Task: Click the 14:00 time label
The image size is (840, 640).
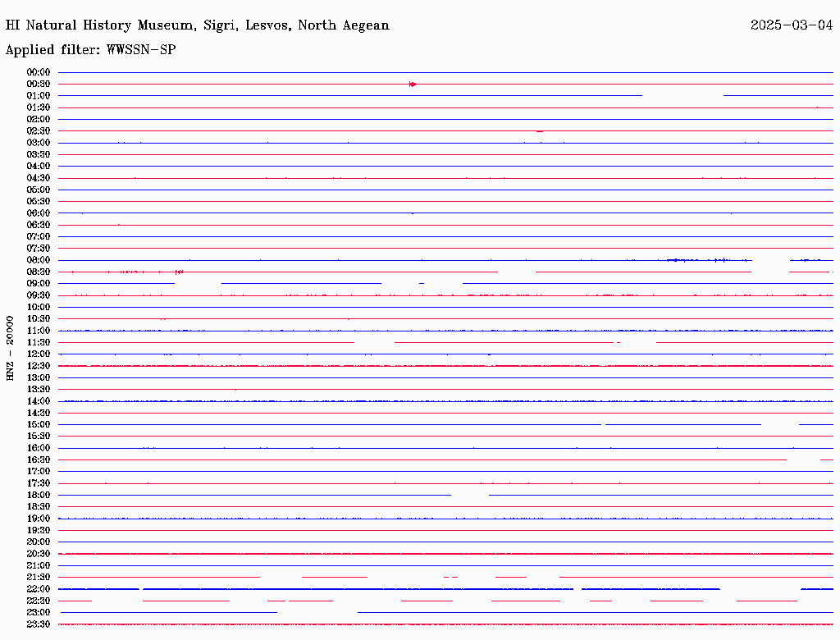Action: (x=38, y=401)
